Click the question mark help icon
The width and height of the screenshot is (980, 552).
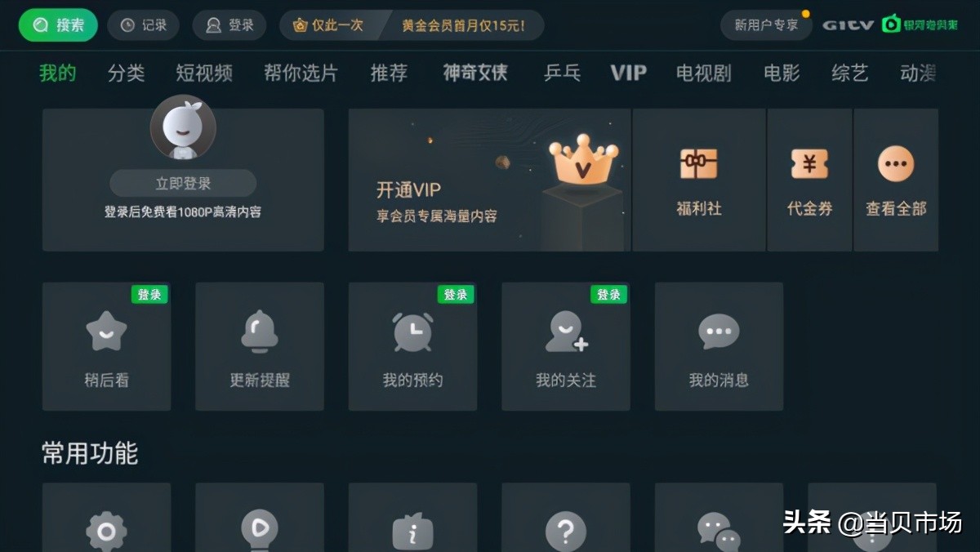566,532
